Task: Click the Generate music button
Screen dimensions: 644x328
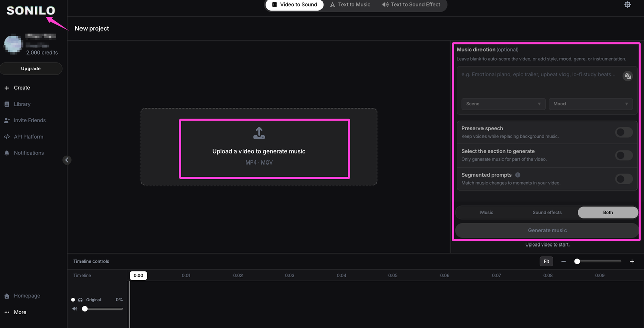Action: click(x=547, y=230)
